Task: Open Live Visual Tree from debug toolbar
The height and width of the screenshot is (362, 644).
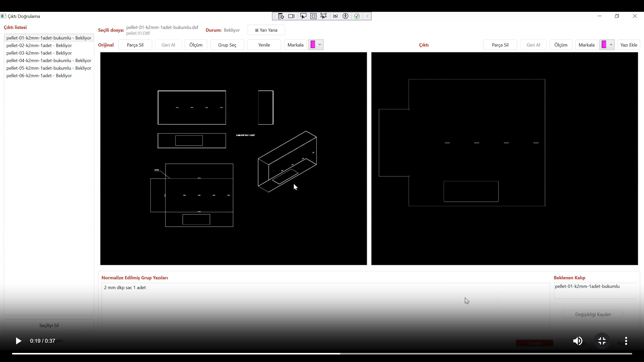Action: (x=281, y=16)
